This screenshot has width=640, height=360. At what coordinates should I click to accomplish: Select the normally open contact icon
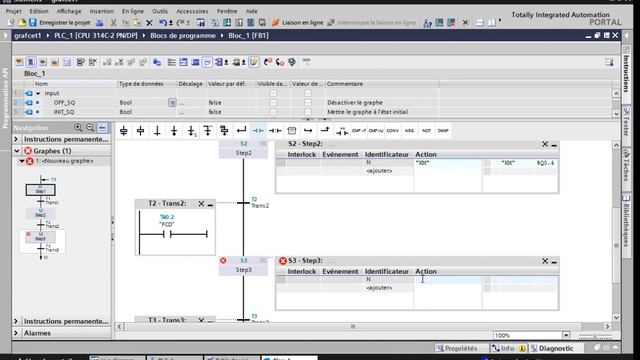coord(258,131)
